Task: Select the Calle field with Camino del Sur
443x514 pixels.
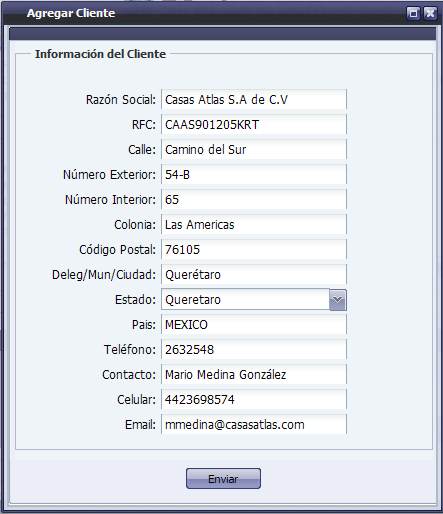Action: coord(254,149)
